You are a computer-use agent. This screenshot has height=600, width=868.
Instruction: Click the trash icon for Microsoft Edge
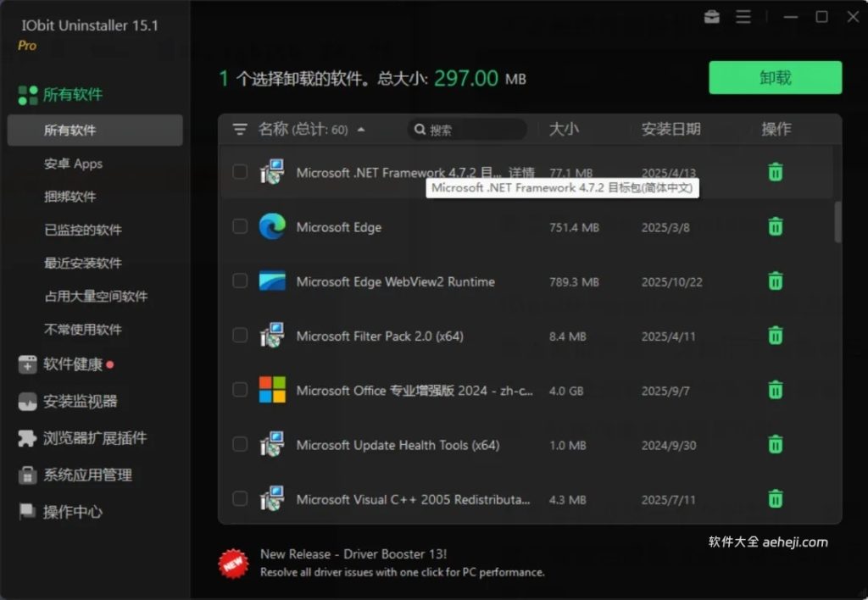click(775, 226)
